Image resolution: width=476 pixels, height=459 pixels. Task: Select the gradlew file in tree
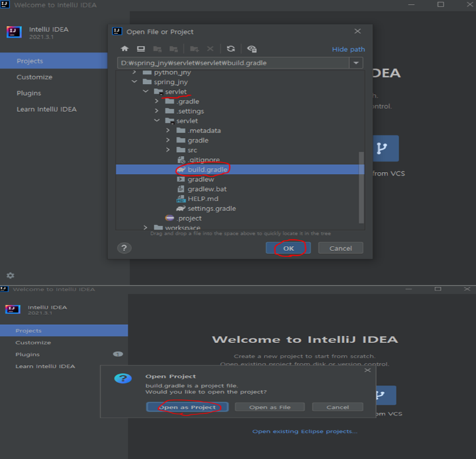(201, 180)
